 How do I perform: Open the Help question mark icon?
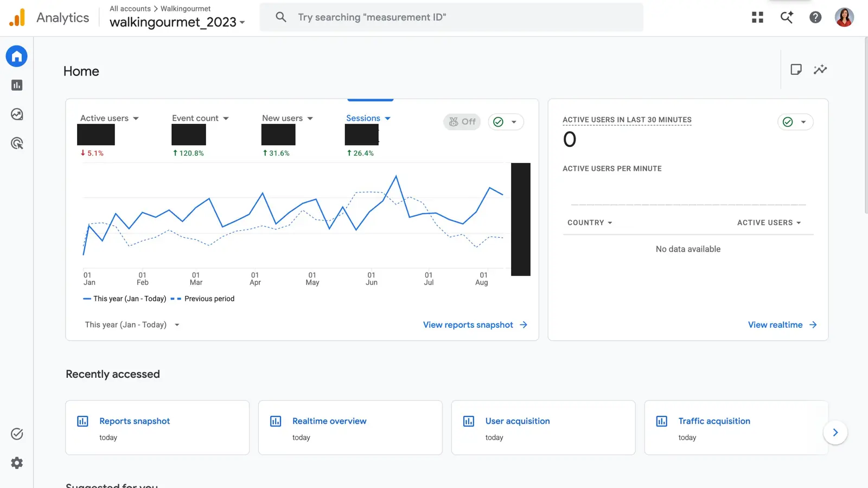coord(815,17)
